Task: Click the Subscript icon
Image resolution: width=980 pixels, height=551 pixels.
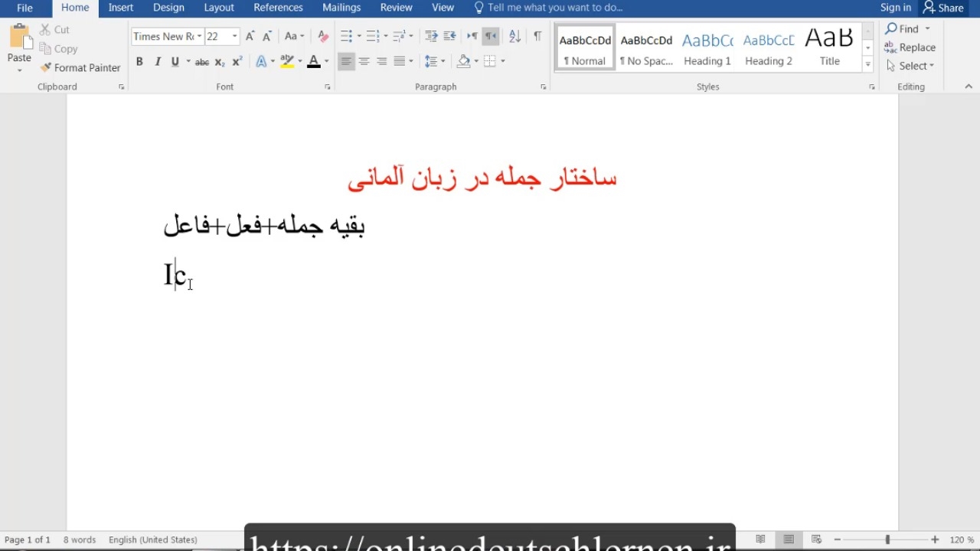Action: pyautogui.click(x=220, y=62)
